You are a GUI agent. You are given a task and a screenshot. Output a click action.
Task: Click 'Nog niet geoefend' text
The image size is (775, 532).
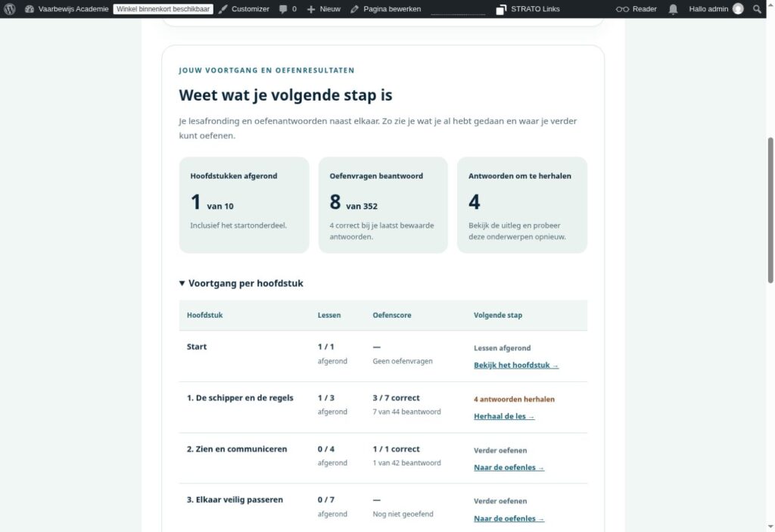pyautogui.click(x=403, y=514)
